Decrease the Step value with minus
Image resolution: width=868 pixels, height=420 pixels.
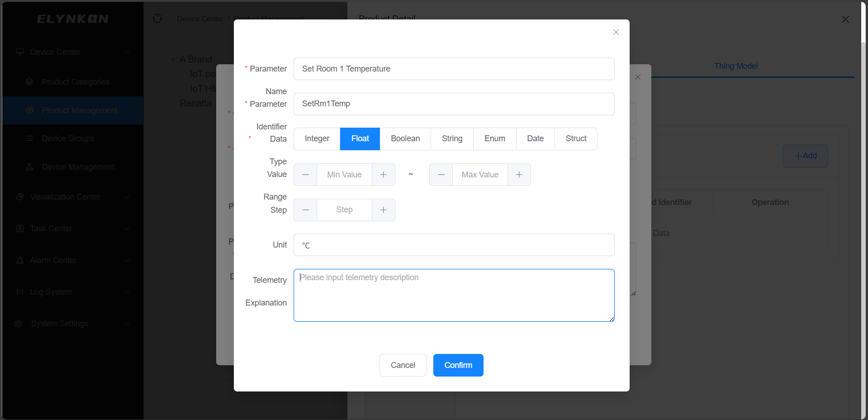coord(306,210)
